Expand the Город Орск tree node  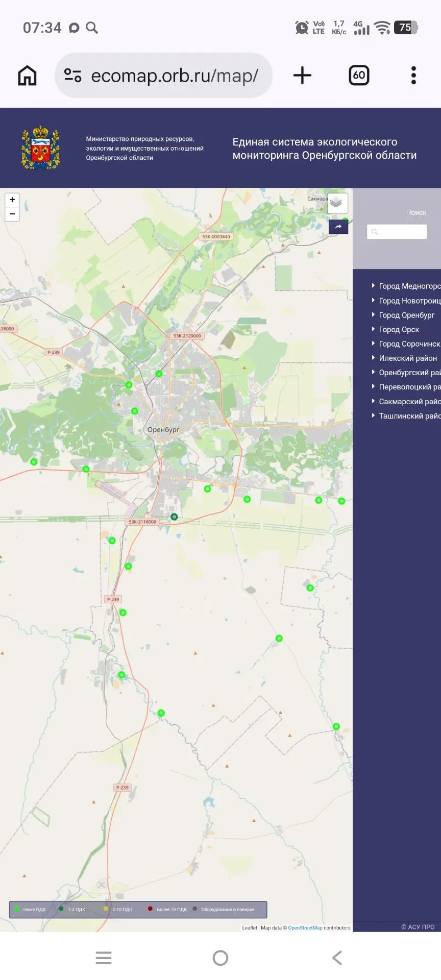373,329
